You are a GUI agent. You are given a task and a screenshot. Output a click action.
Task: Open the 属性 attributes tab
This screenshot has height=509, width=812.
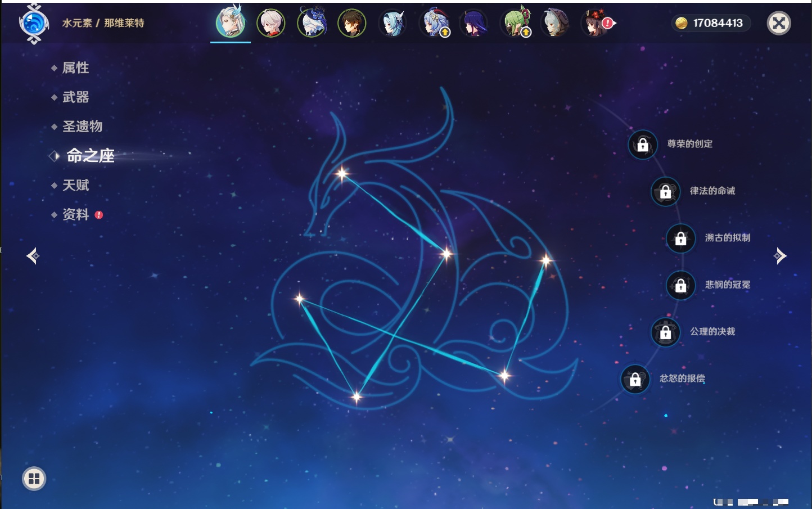tap(75, 67)
